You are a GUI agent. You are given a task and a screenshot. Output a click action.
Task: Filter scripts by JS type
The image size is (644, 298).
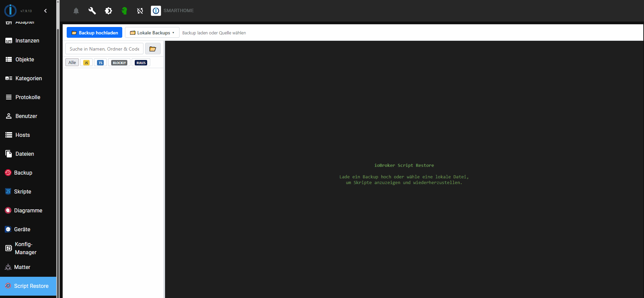click(x=86, y=63)
